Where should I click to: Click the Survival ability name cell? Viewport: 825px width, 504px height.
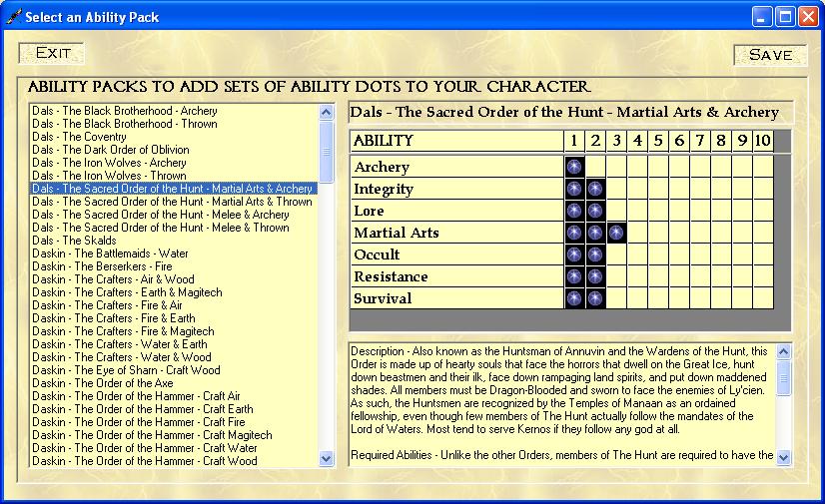457,298
